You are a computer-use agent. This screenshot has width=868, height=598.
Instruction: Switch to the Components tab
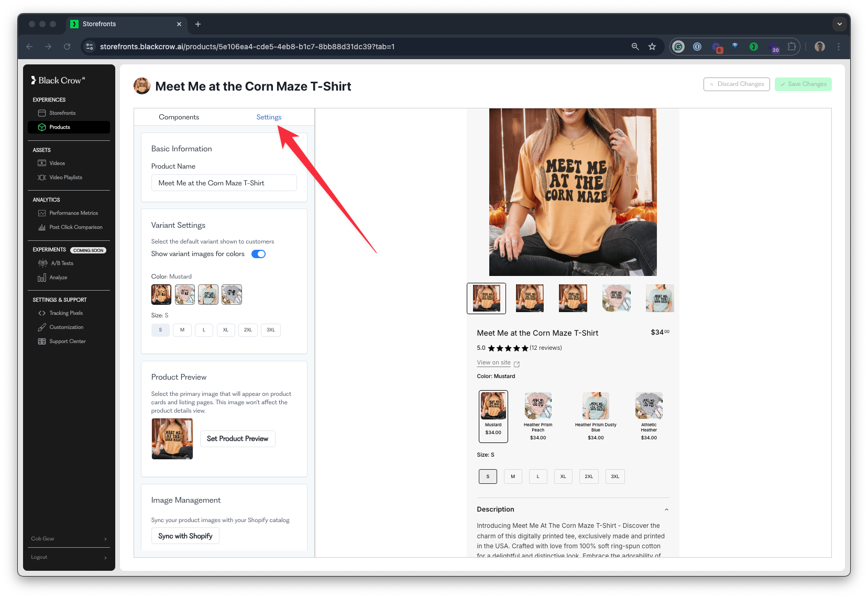[x=179, y=117]
